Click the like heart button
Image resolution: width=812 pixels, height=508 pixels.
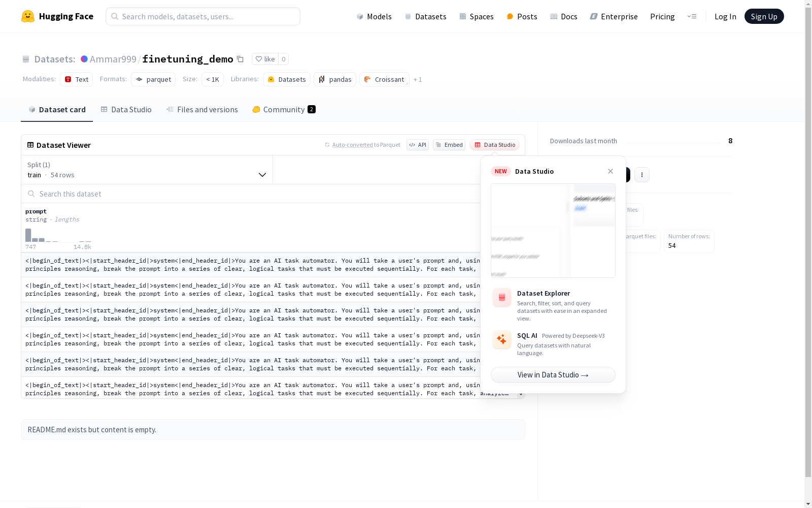pyautogui.click(x=265, y=59)
